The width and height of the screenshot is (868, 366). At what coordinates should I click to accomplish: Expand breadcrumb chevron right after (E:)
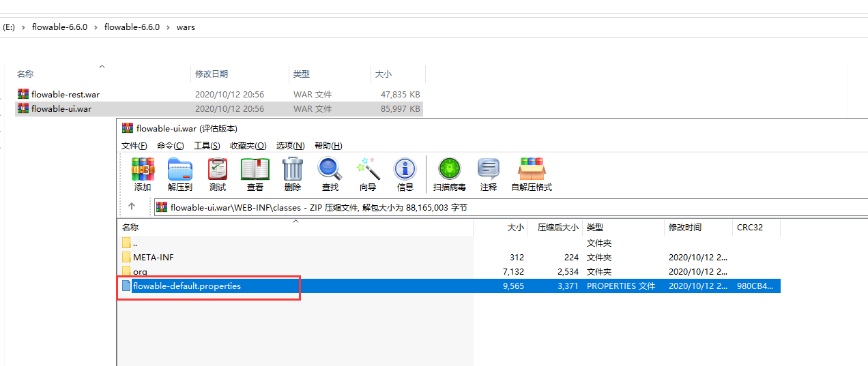[23, 27]
